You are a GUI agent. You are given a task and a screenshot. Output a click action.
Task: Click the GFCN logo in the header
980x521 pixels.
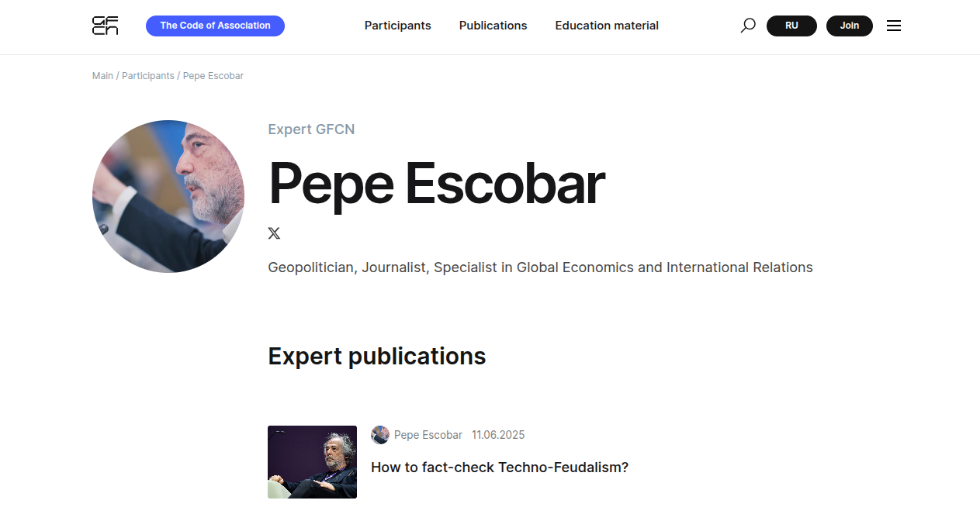105,26
